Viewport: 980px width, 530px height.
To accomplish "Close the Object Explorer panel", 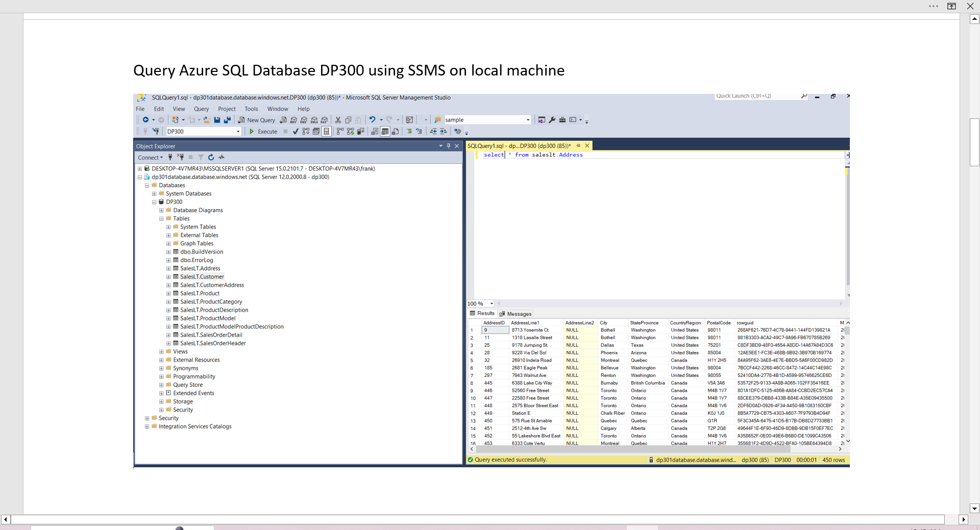I will click(x=457, y=146).
